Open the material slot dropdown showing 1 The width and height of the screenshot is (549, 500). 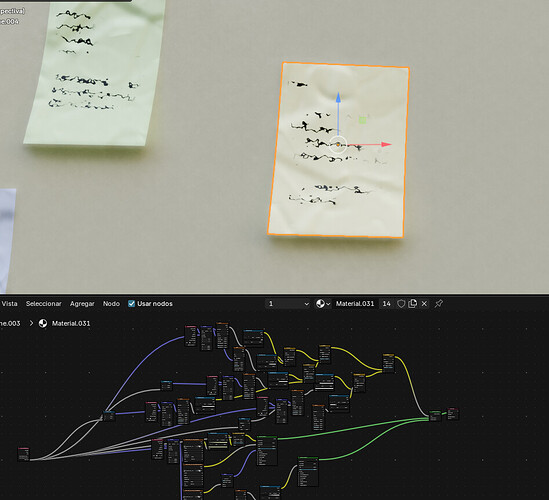tap(287, 304)
